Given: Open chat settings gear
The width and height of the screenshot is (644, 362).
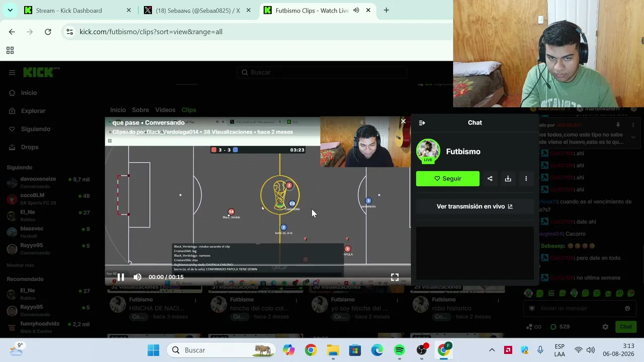Looking at the screenshot, I should point(605,327).
